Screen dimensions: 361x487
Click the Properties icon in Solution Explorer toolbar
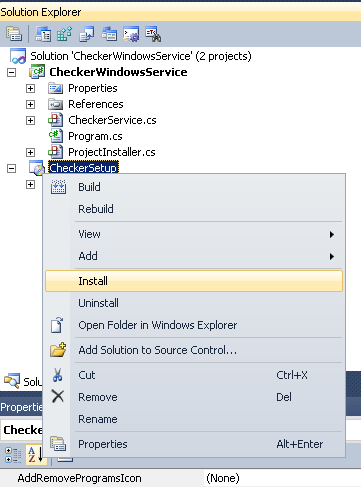point(14,34)
